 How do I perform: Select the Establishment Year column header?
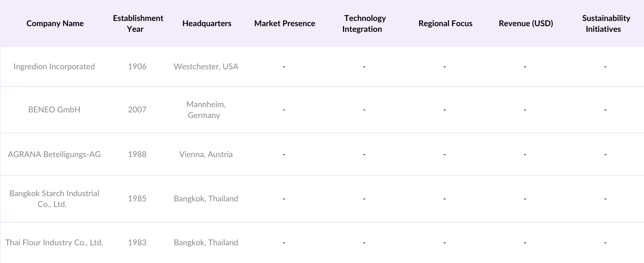[138, 23]
